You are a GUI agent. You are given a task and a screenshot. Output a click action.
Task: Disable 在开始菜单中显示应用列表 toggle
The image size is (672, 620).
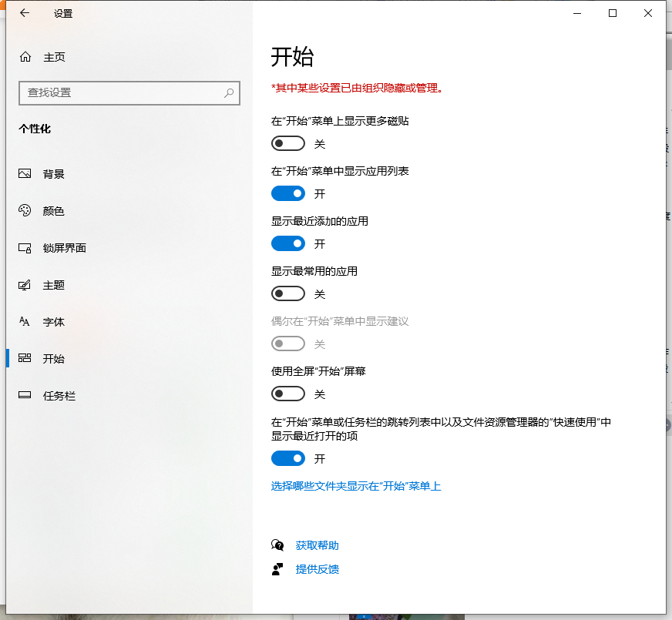(x=288, y=193)
